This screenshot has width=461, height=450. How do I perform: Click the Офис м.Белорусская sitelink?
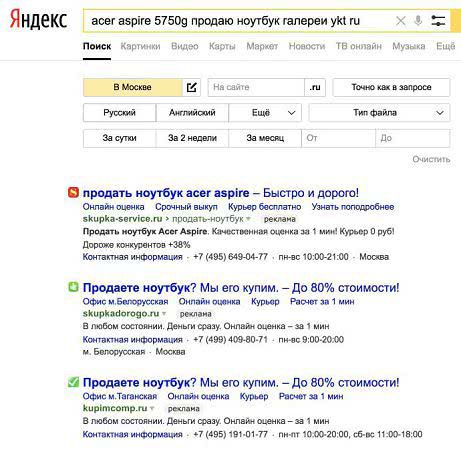pos(125,301)
